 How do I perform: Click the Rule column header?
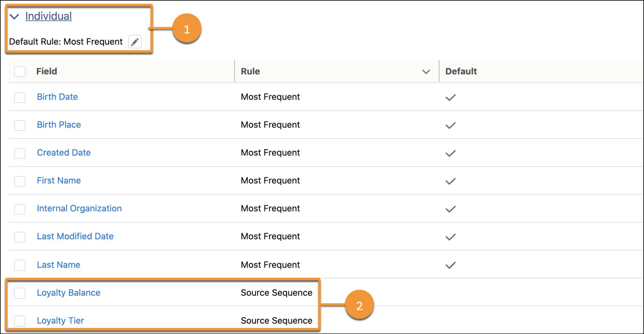pyautogui.click(x=250, y=71)
